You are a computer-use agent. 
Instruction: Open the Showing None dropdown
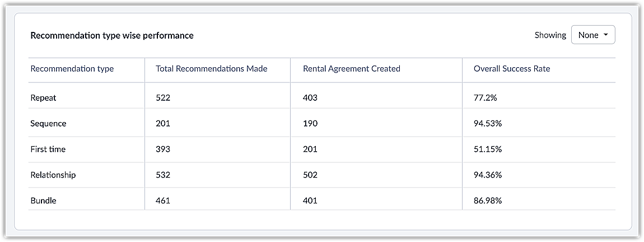click(593, 35)
